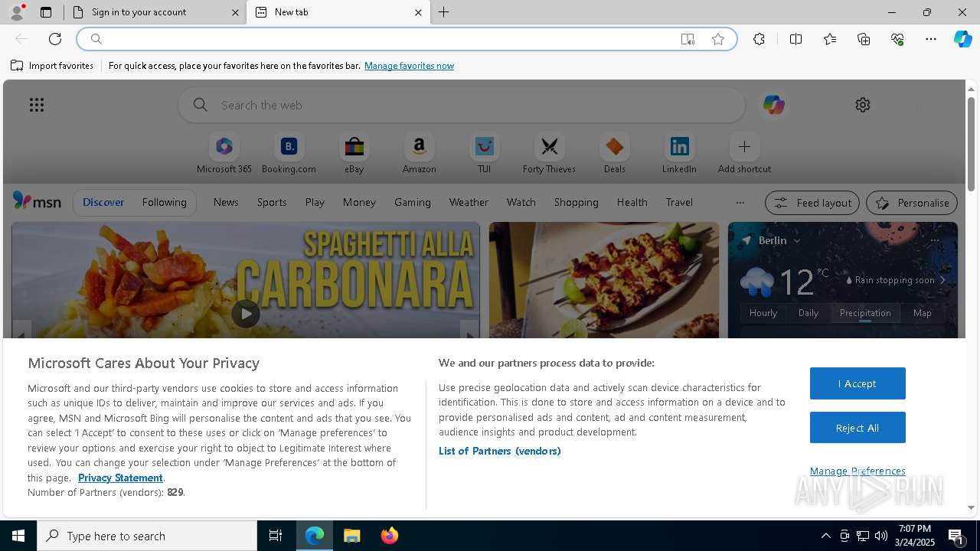Add this page to favorites star icon
Viewport: 980px width, 551px height.
pyautogui.click(x=718, y=39)
